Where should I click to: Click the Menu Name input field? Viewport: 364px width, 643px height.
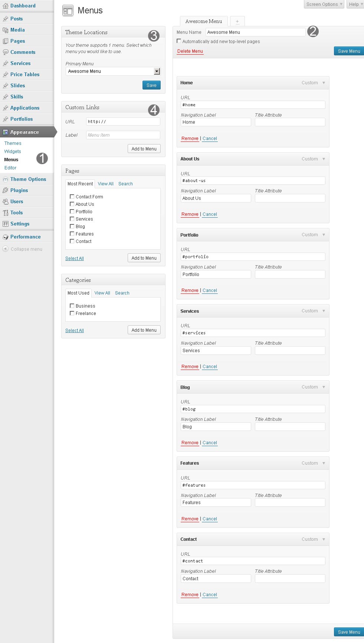point(256,32)
